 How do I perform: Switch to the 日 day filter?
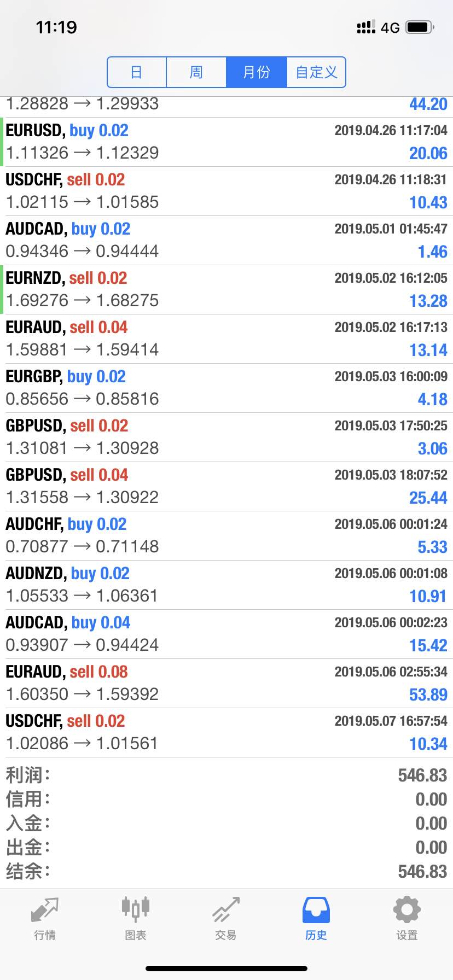pyautogui.click(x=137, y=72)
